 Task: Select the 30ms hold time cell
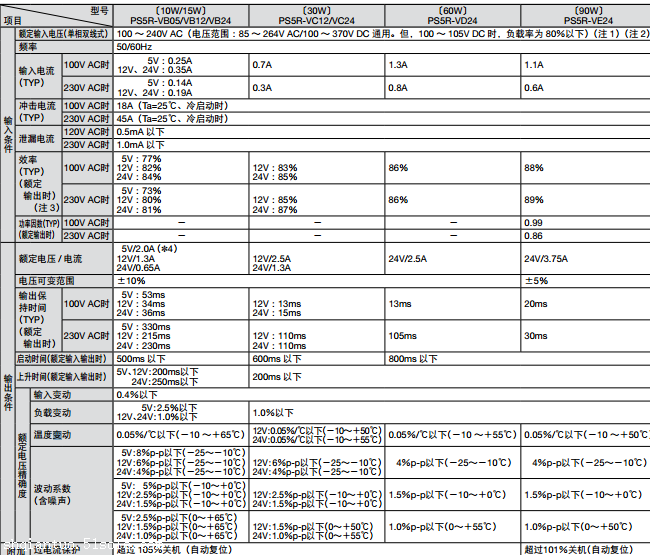pos(585,336)
